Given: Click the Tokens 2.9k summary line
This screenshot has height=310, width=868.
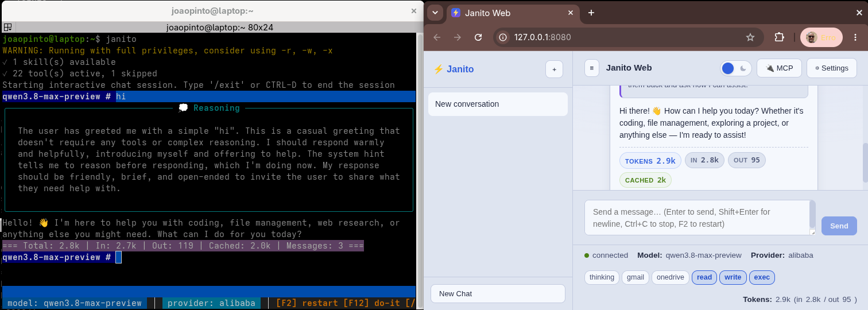Looking at the screenshot, I should pos(800,299).
